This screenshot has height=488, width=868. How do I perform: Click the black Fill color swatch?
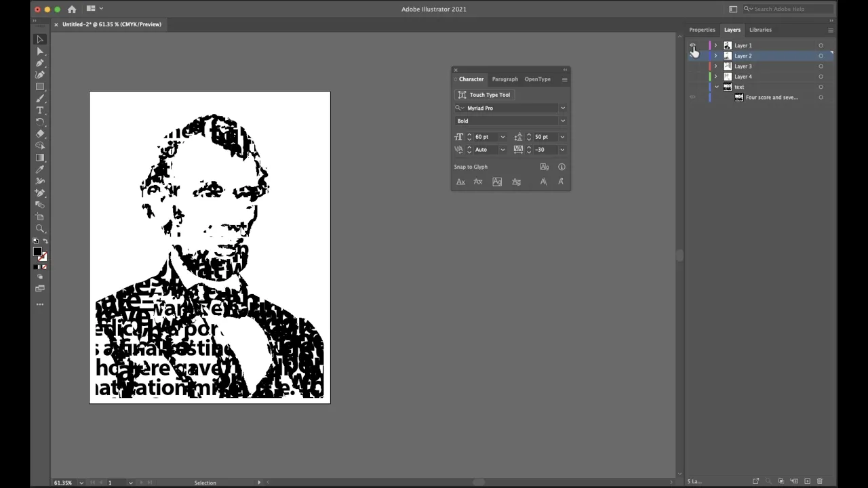tap(37, 252)
